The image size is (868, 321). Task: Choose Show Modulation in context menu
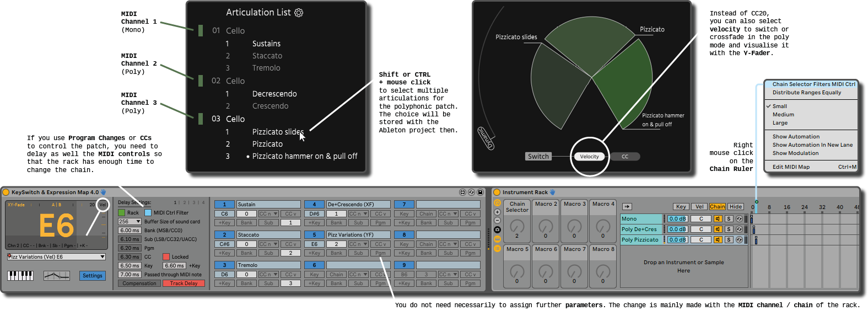pos(795,153)
